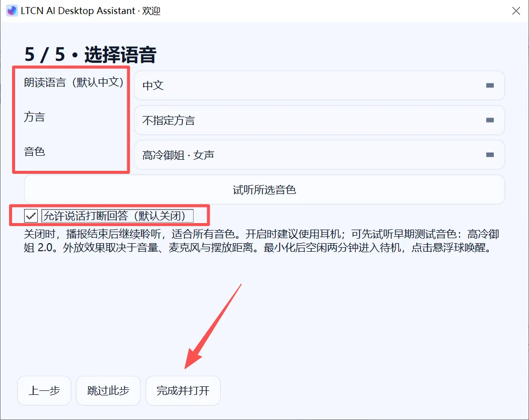
Task: Click the 跳过此步 button
Action: (x=108, y=390)
